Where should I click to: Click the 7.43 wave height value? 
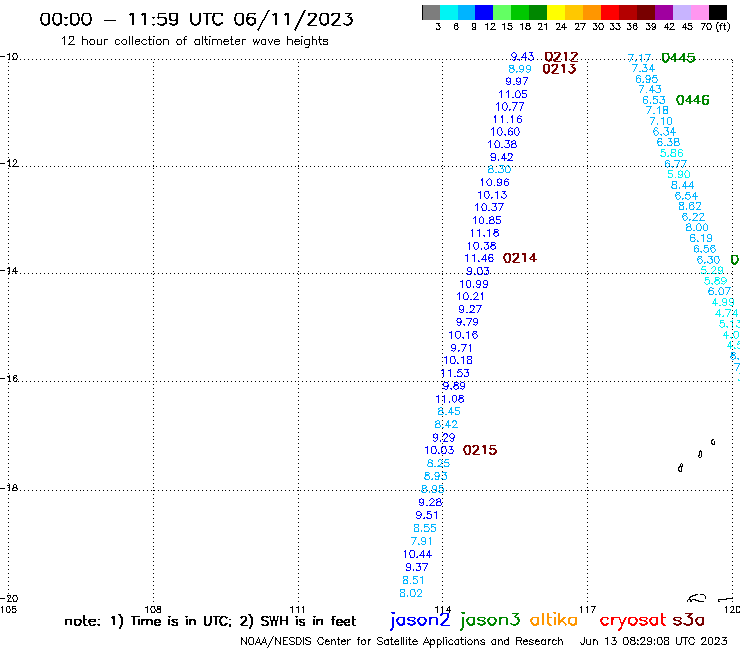coord(650,89)
